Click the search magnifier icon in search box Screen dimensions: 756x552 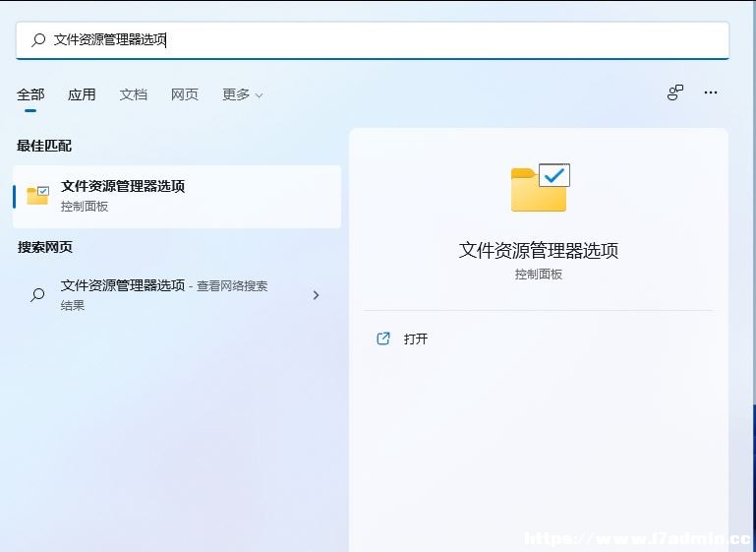coord(38,40)
